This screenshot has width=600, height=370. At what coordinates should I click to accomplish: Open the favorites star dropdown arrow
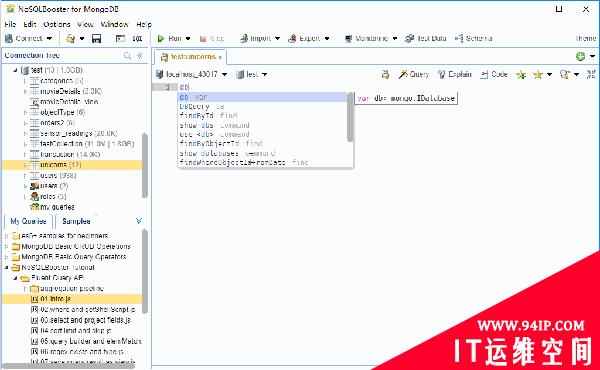point(549,75)
